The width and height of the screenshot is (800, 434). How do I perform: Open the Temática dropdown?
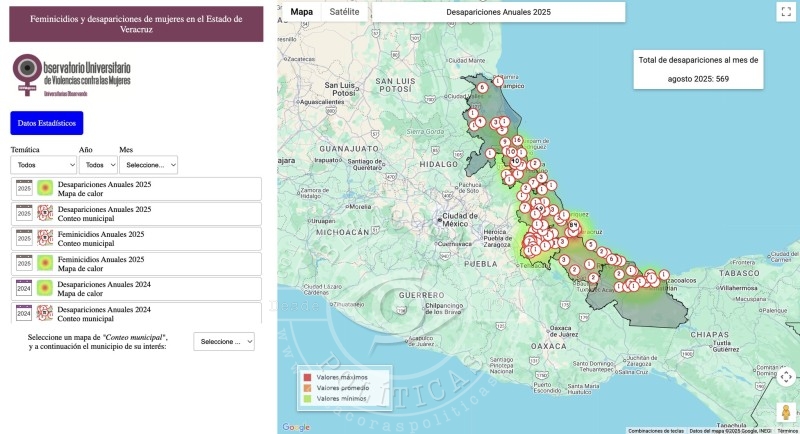tap(43, 165)
